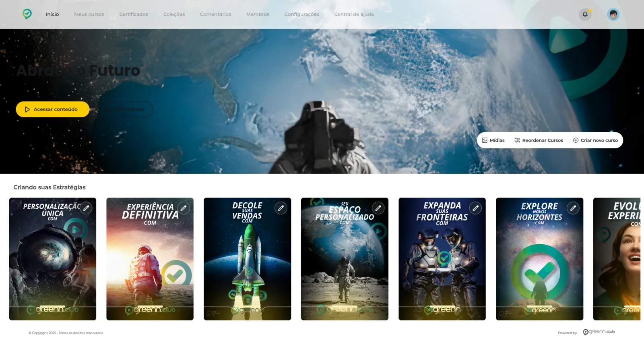
Task: Open Configurações in the top menu
Action: 301,14
